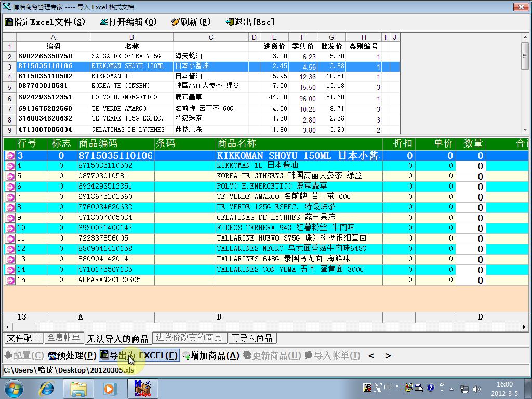
Task: Click the quantity field for row 10
Action: (x=471, y=229)
